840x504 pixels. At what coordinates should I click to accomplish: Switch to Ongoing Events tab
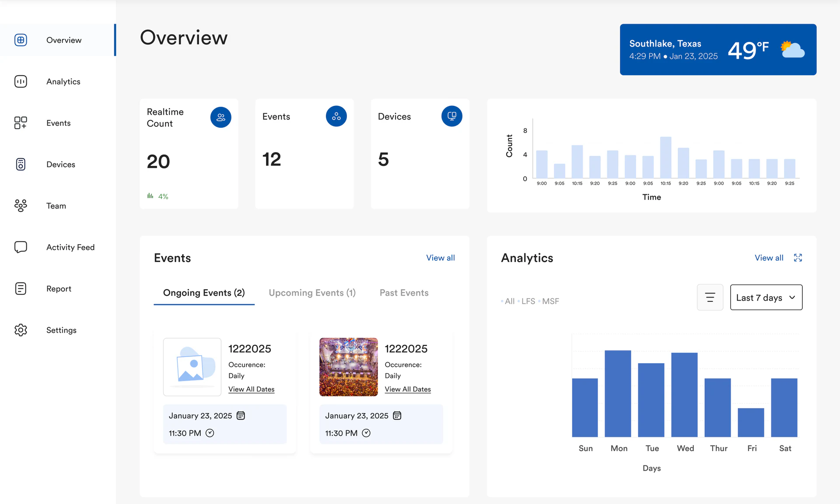coord(204,293)
